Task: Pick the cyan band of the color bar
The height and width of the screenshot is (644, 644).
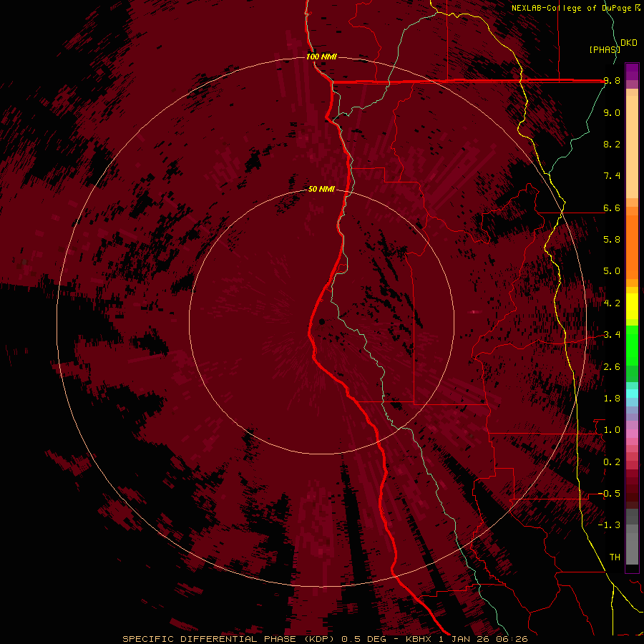Action: tap(632, 394)
